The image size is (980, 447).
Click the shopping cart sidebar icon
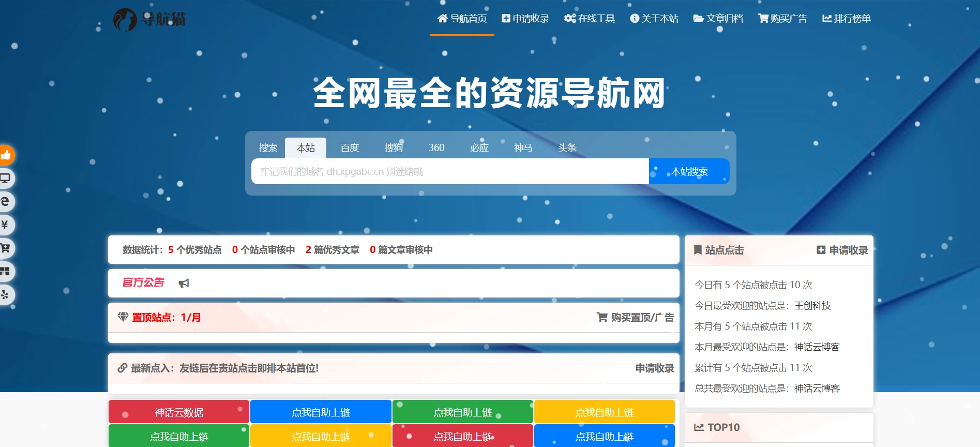point(5,248)
